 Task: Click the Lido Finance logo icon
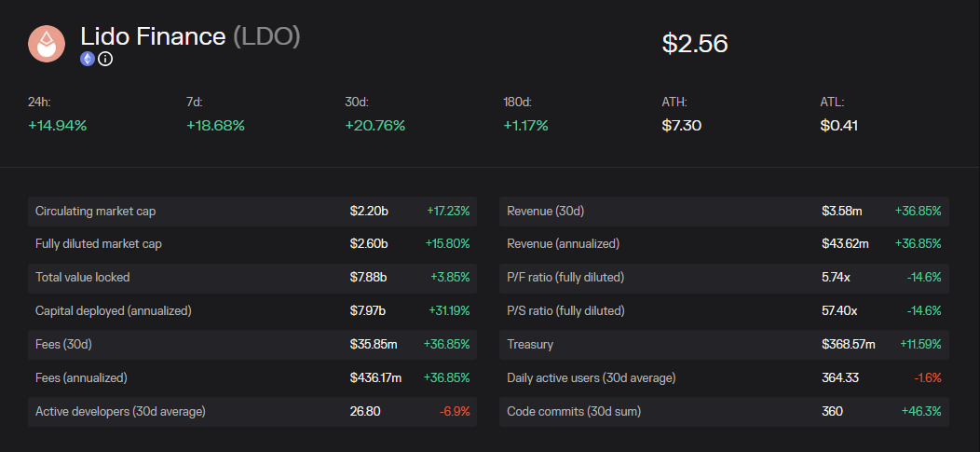[47, 44]
